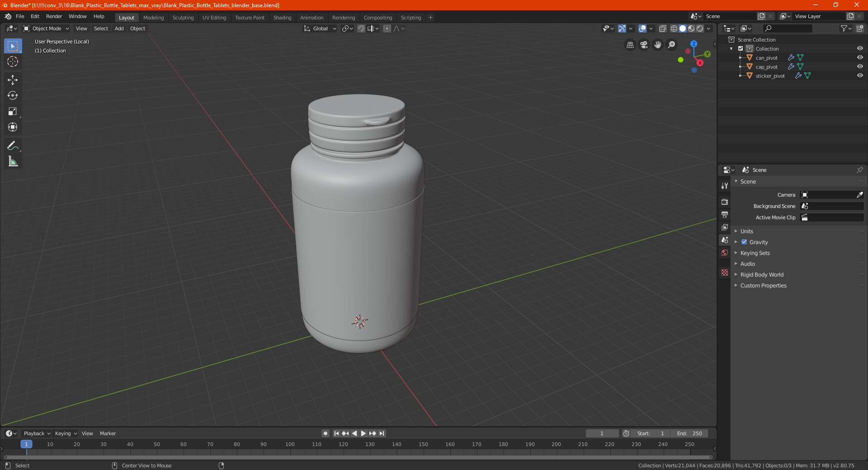
Task: Open the Active Tool properties tab
Action: (x=725, y=185)
